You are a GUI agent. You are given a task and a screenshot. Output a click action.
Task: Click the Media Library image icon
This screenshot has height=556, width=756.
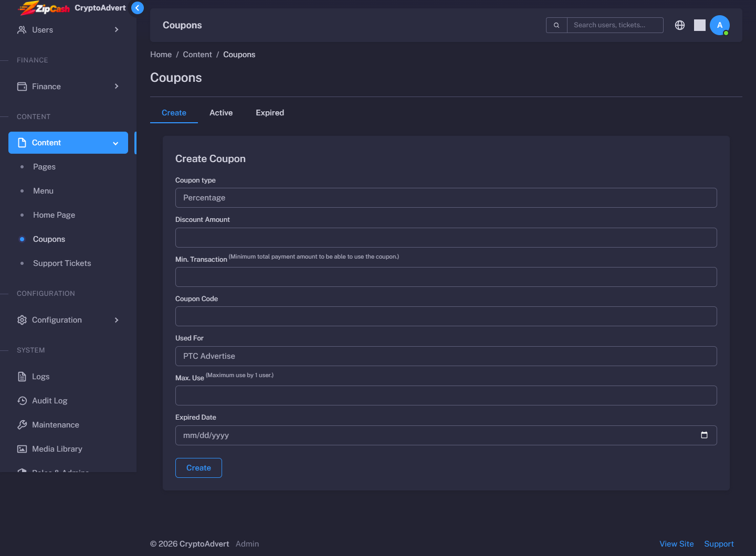tap(22, 449)
